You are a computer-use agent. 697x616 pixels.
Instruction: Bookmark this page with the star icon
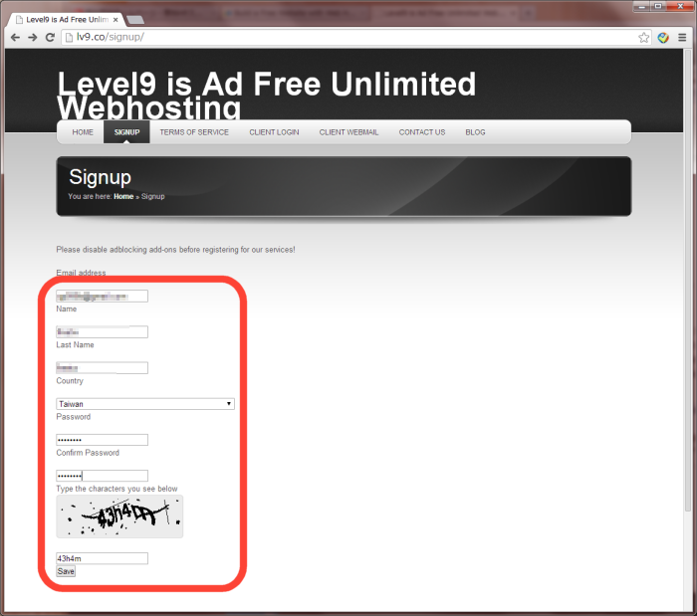[643, 38]
